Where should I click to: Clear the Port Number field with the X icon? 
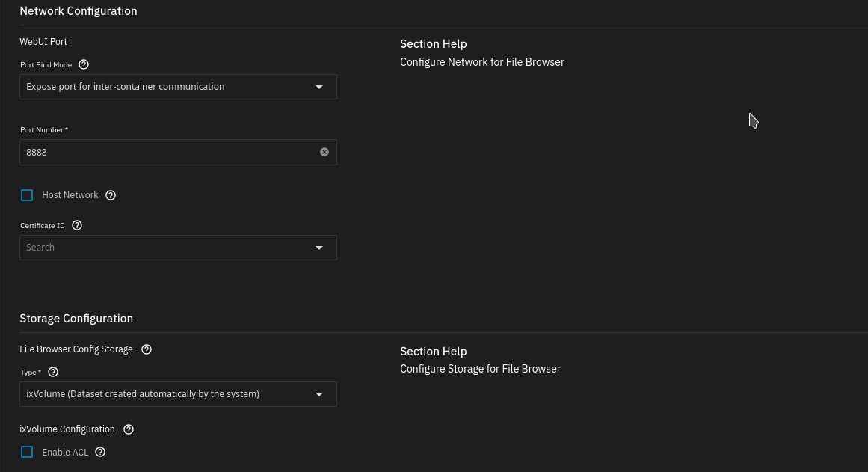coord(324,152)
